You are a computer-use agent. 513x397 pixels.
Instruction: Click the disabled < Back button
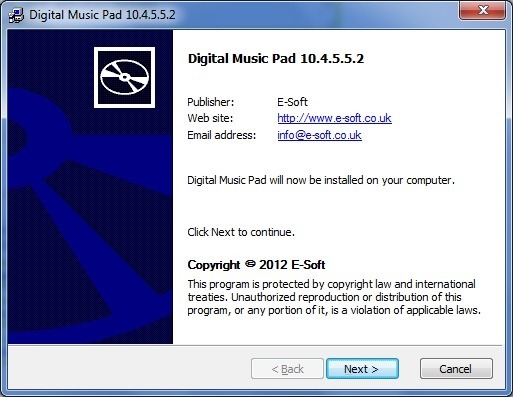[287, 369]
